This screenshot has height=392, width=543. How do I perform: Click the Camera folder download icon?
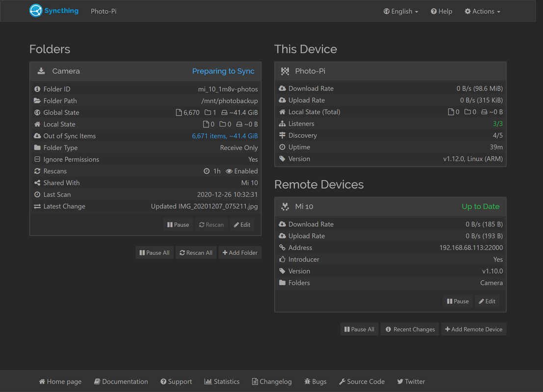(x=41, y=71)
